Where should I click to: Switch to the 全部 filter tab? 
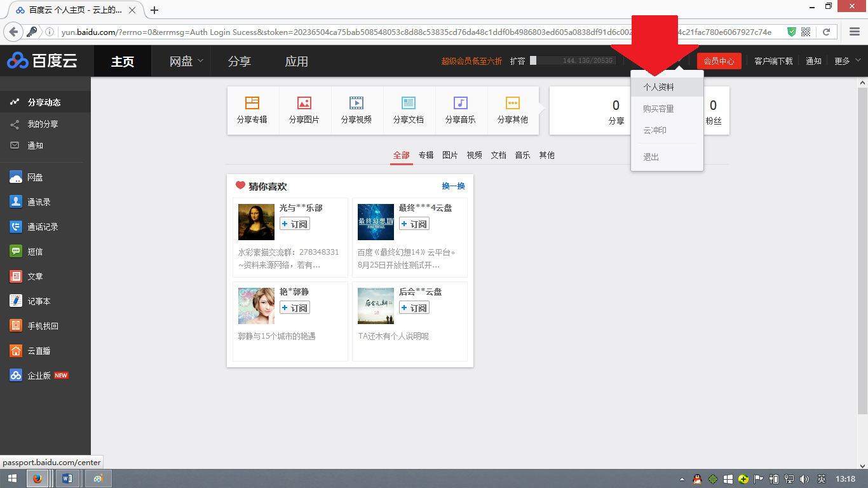point(402,155)
